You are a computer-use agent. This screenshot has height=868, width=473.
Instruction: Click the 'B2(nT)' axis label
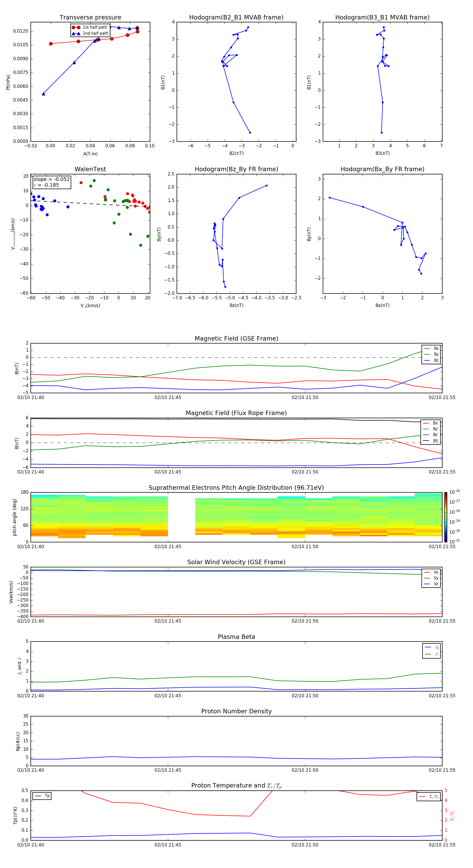[236, 153]
